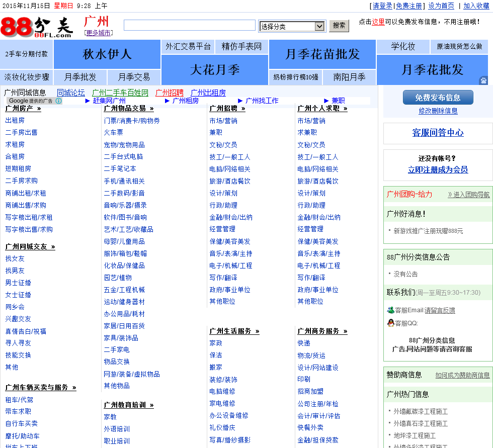
Task: Click the 外汇交易平台 ad link
Action: click(188, 46)
